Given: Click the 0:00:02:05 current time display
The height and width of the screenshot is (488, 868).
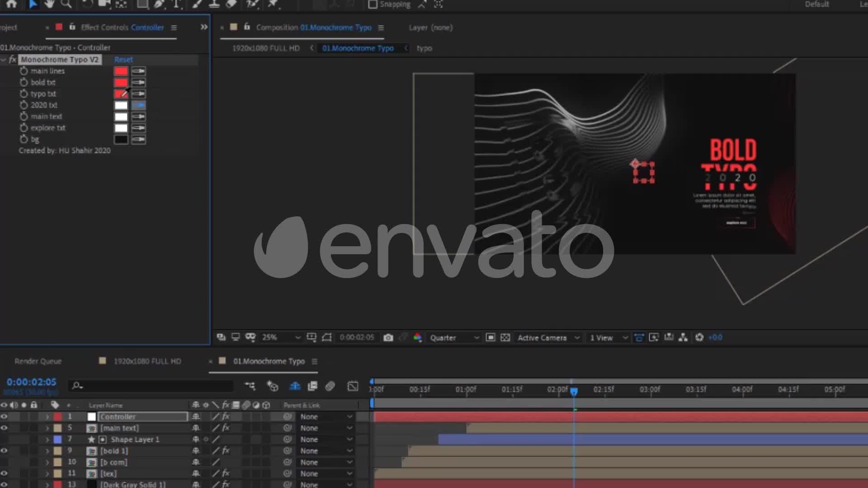Looking at the screenshot, I should pos(31,382).
